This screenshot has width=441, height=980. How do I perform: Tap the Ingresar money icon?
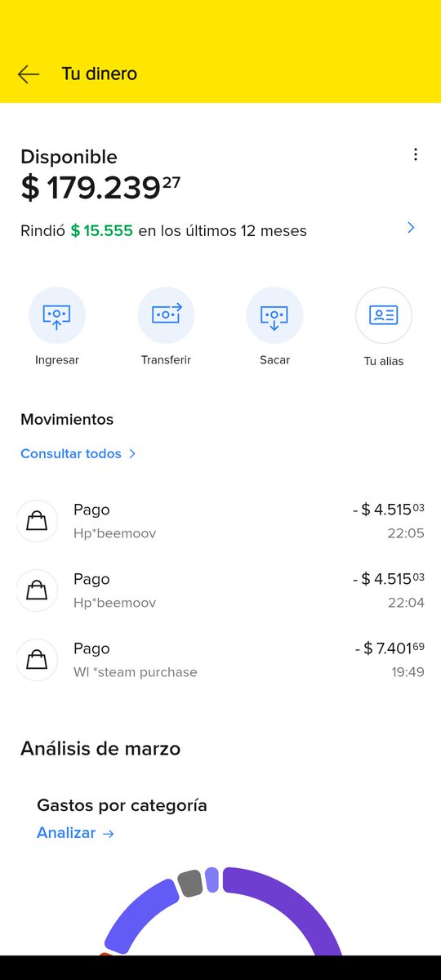[x=57, y=314]
